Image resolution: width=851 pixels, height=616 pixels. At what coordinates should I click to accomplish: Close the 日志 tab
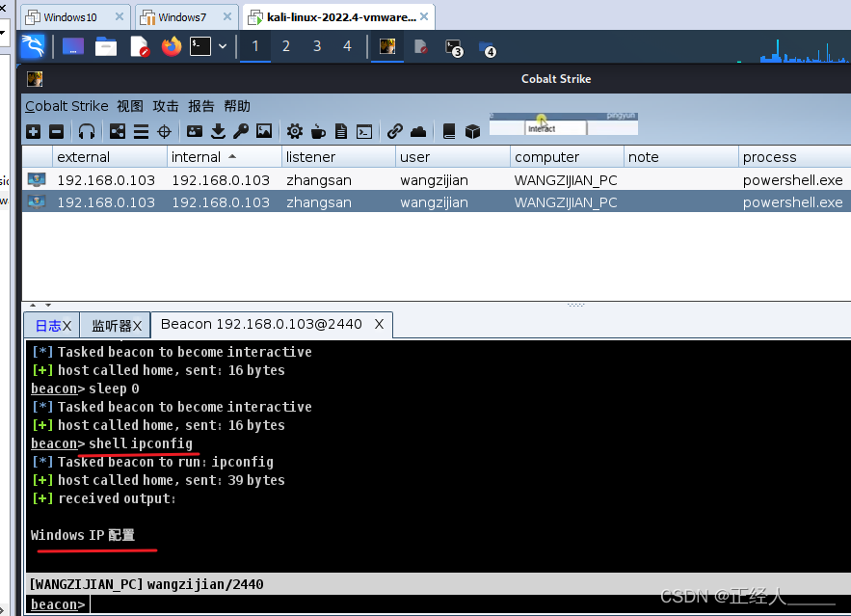(66, 326)
